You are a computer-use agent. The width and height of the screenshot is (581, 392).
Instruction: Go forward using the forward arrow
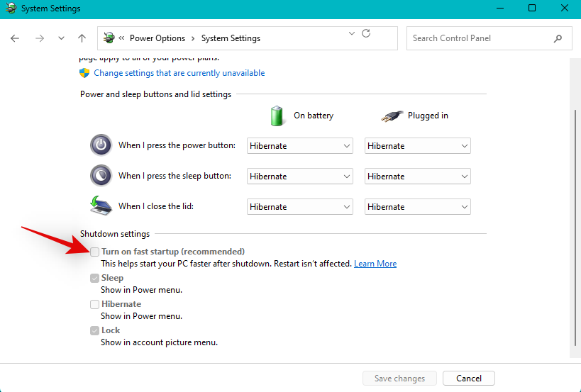(x=40, y=38)
